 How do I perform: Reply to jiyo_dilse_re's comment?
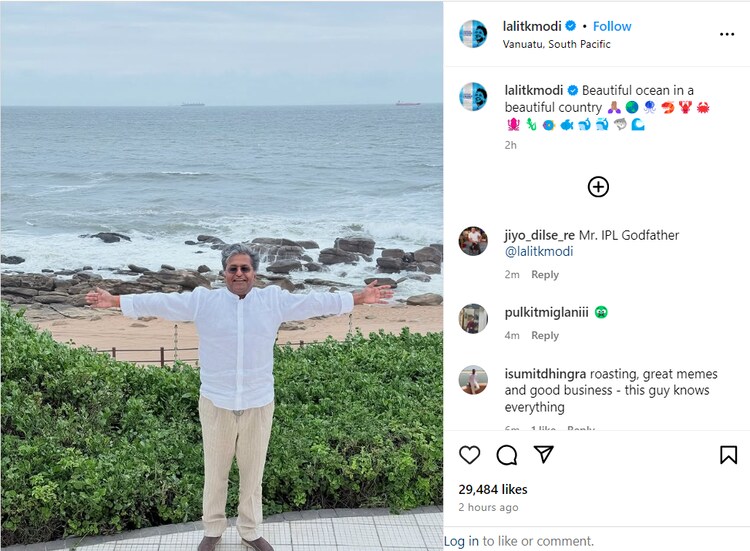coord(545,275)
